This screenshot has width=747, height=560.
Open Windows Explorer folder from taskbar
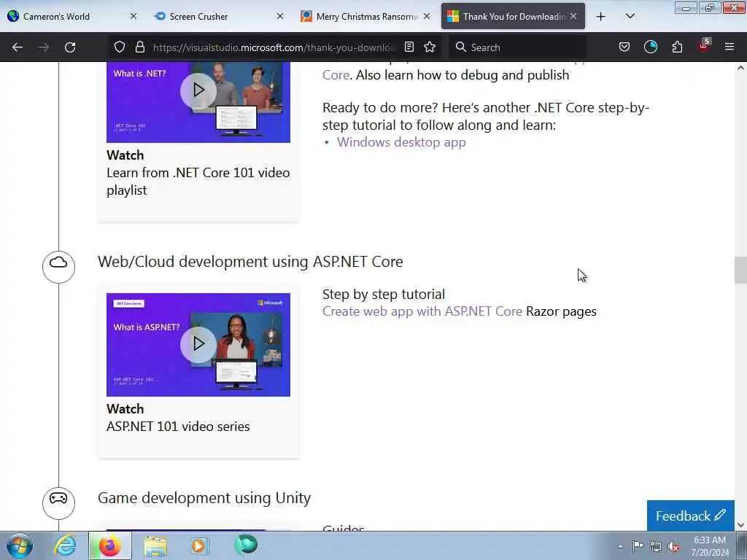[x=155, y=545]
